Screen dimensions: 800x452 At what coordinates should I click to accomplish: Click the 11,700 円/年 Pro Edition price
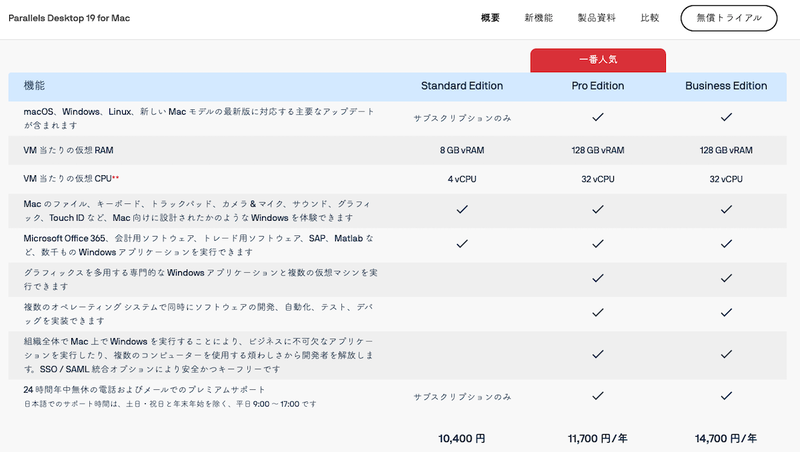[x=596, y=438]
